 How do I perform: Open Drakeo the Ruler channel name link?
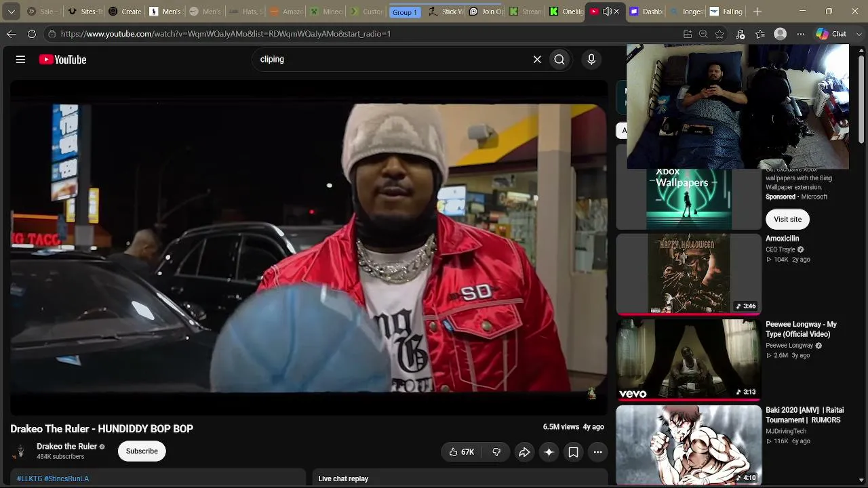pos(66,447)
